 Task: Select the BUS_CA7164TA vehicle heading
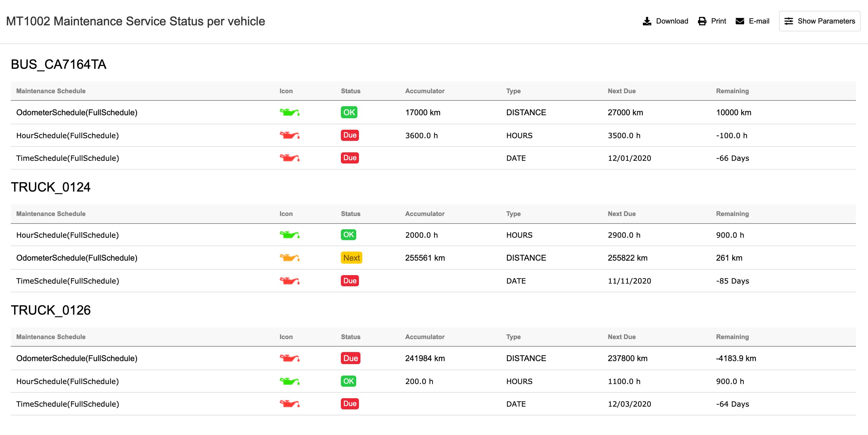[59, 64]
